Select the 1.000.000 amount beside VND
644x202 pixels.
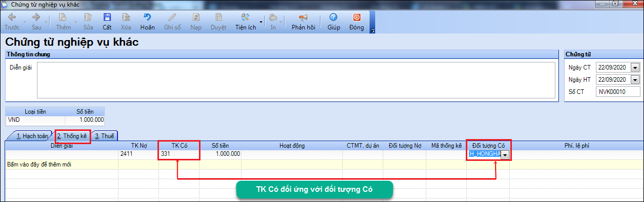pos(85,120)
